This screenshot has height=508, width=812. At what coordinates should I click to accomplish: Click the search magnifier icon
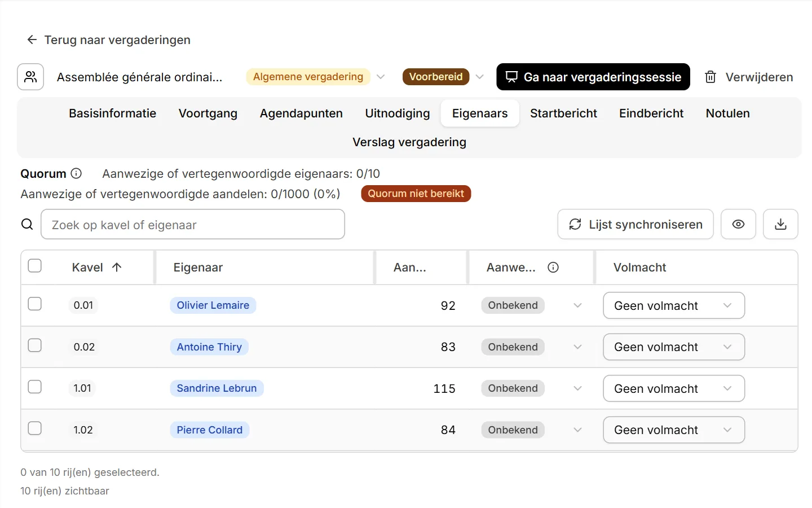pyautogui.click(x=27, y=224)
